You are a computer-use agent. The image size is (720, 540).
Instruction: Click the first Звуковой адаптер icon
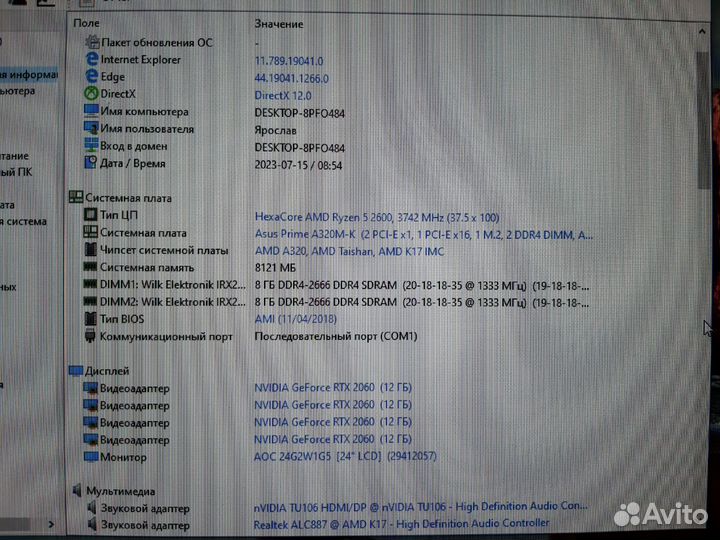[x=92, y=508]
